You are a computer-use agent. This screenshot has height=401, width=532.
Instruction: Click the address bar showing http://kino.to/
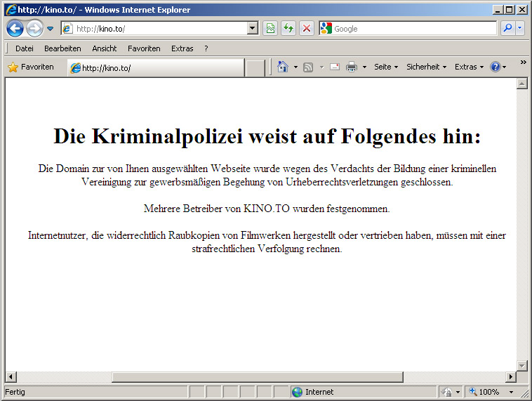pos(154,29)
